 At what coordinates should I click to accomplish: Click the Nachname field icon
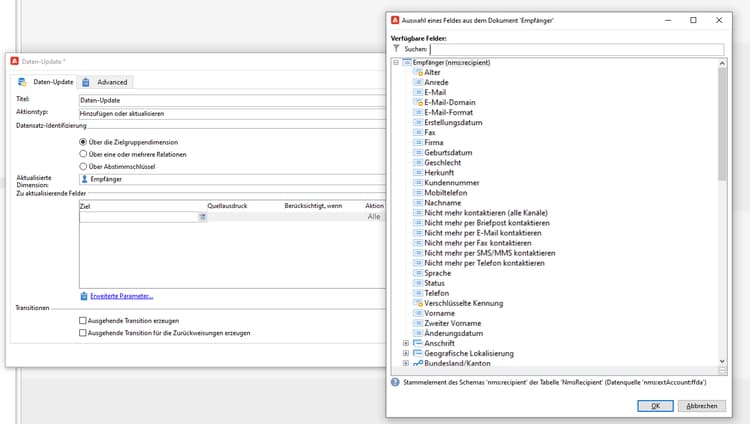pyautogui.click(x=418, y=203)
